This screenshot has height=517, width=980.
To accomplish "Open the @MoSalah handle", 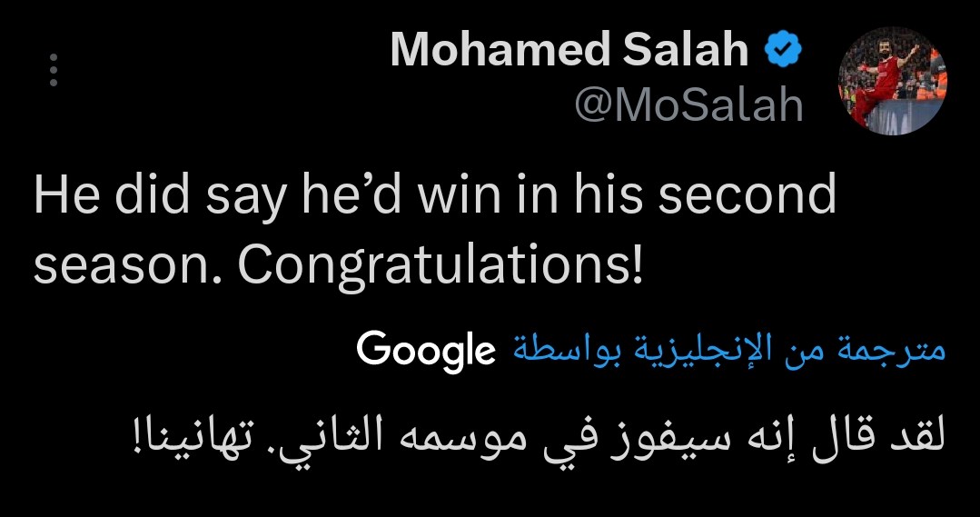I will click(689, 106).
